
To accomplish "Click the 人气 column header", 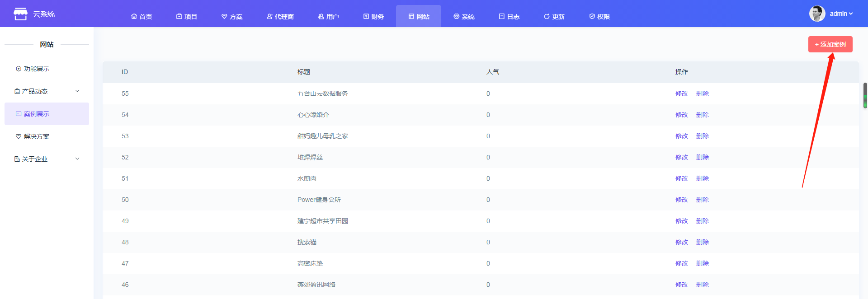I will [493, 72].
